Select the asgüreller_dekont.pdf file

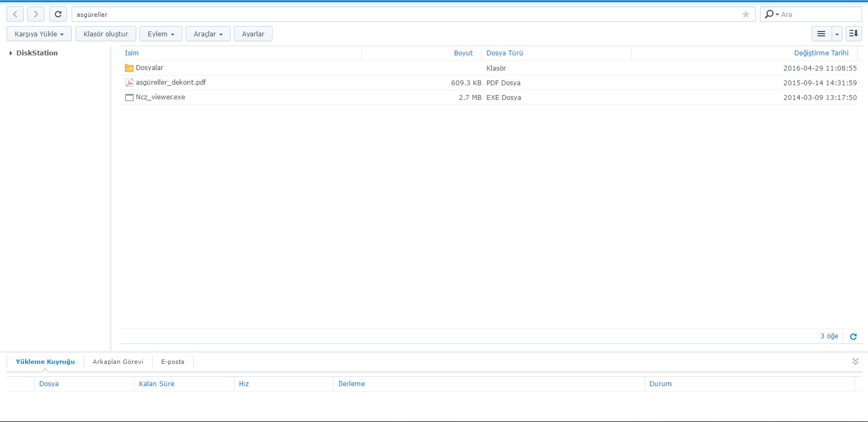(x=170, y=83)
